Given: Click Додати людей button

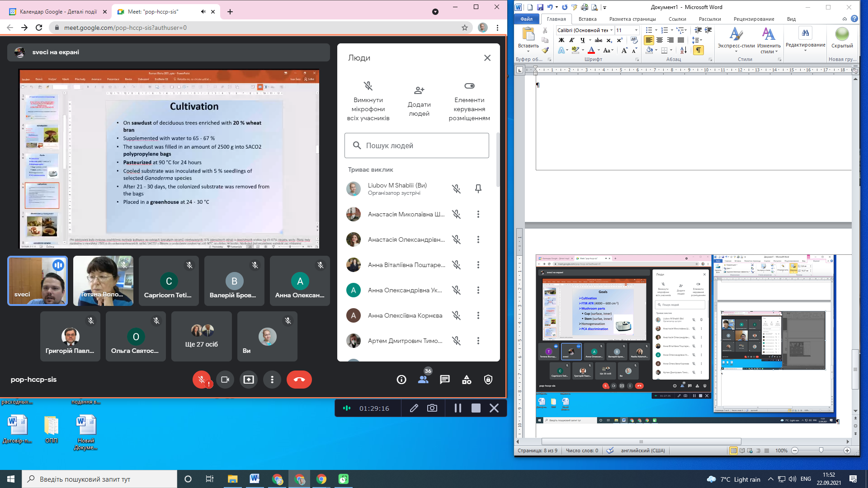Looking at the screenshot, I should pyautogui.click(x=419, y=101).
